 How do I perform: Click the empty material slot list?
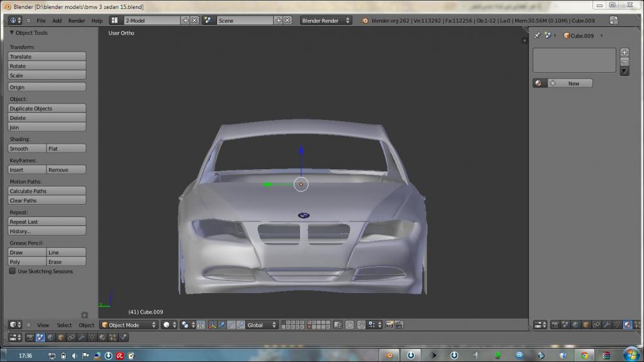(x=574, y=60)
